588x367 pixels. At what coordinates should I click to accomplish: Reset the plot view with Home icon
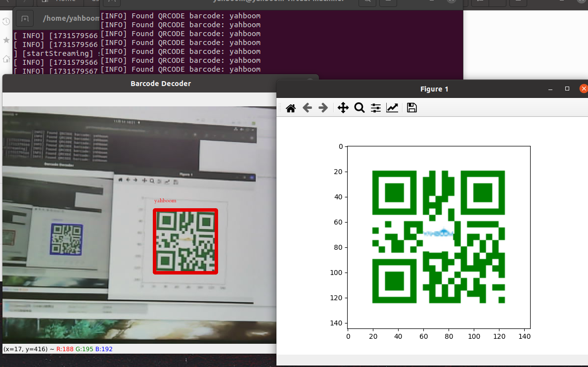(291, 108)
